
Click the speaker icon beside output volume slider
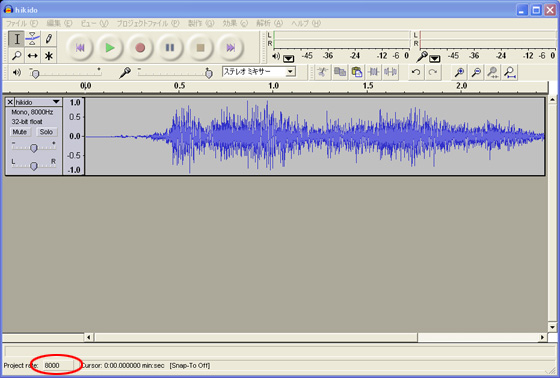pyautogui.click(x=16, y=73)
